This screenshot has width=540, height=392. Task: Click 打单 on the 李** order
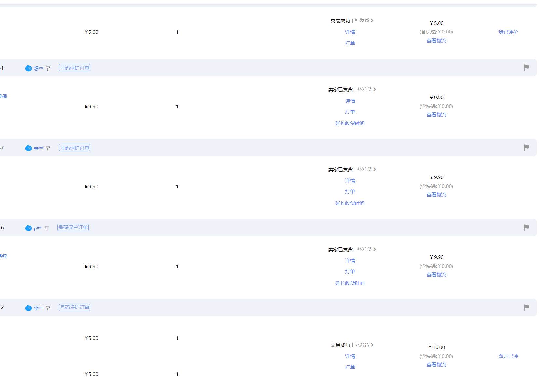[x=350, y=367]
